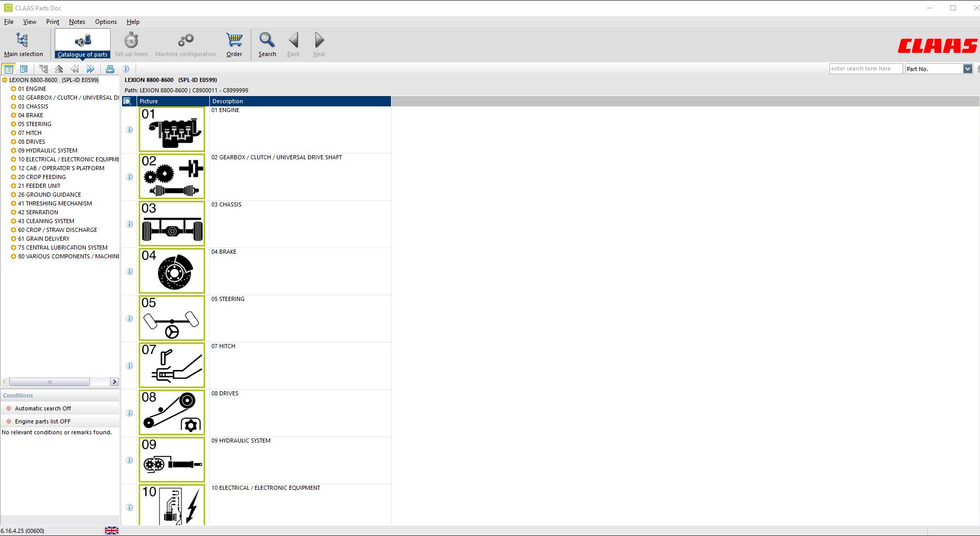Show the tree structure view icon

[x=44, y=69]
